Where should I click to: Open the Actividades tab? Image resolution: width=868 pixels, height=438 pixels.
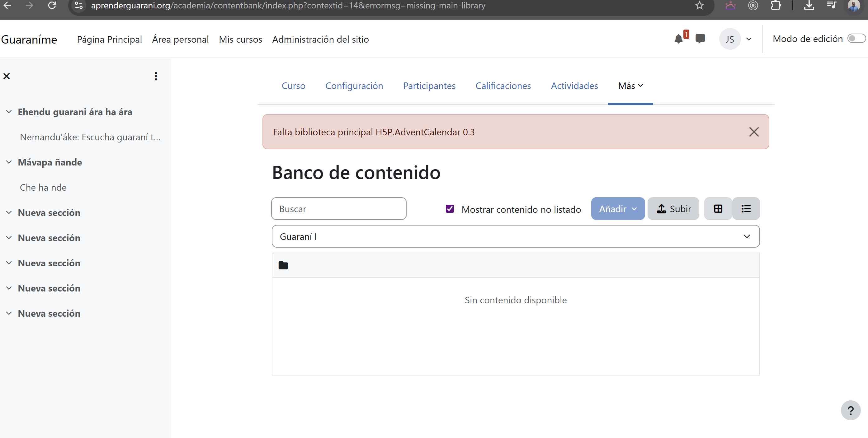coord(574,86)
